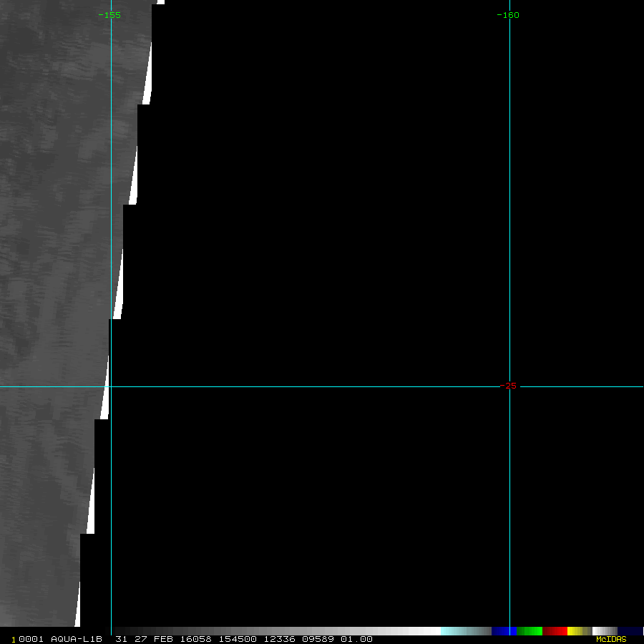
Task: Pick the dark navy color bar segment
Action: pos(630,631)
